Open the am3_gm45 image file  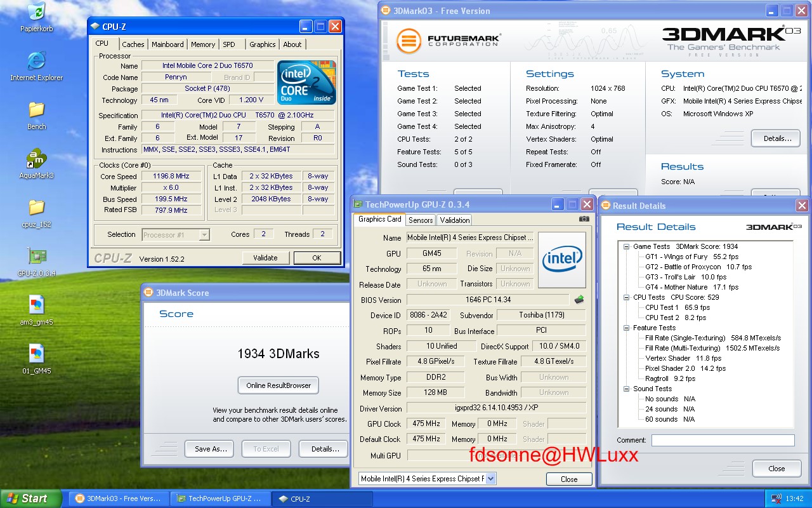pos(36,311)
